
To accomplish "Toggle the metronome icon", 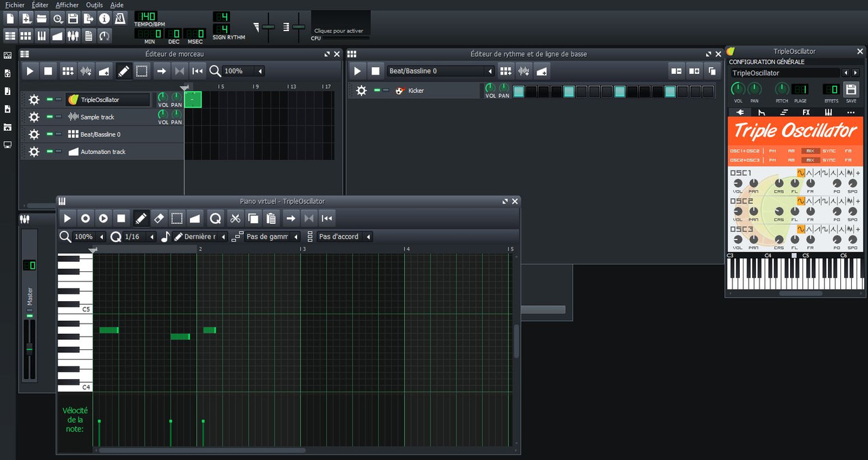I will [119, 18].
